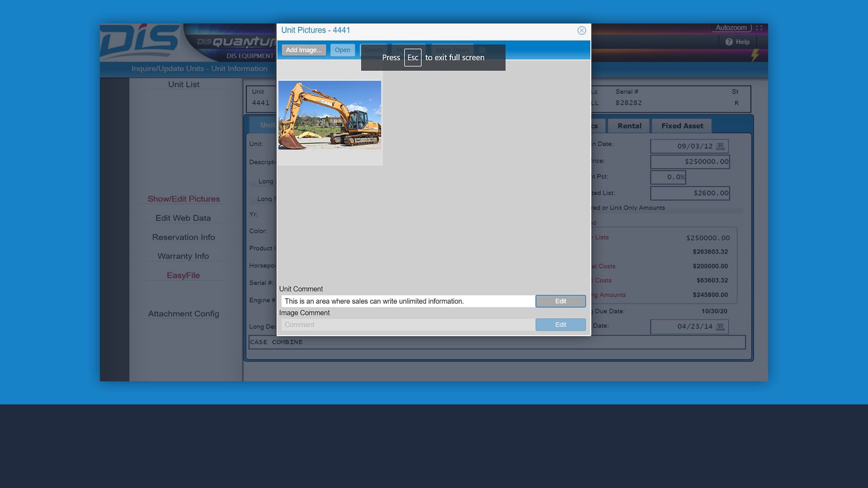868x488 pixels.
Task: Select Unit List in the sidebar
Action: (x=184, y=84)
